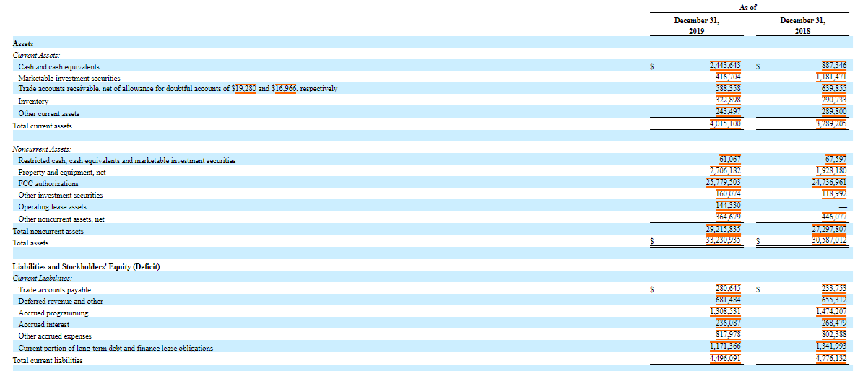Click total current assets 4,015,100
This screenshot has height=371, width=868.
point(725,124)
